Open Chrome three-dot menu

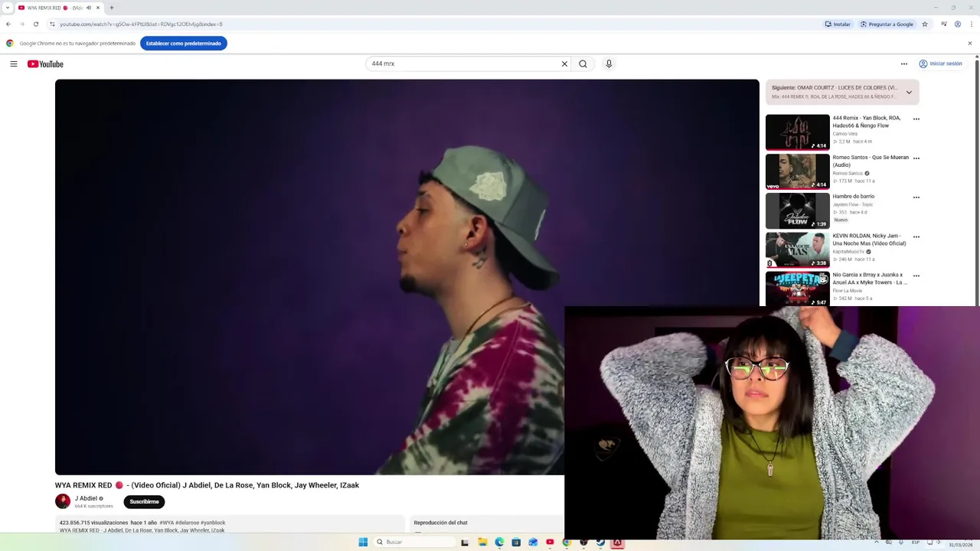tap(971, 24)
